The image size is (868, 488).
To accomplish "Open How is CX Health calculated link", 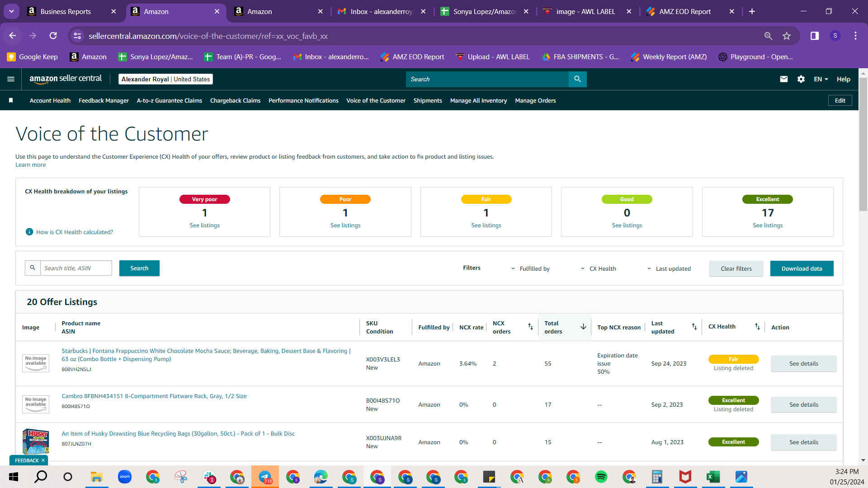I will point(75,232).
